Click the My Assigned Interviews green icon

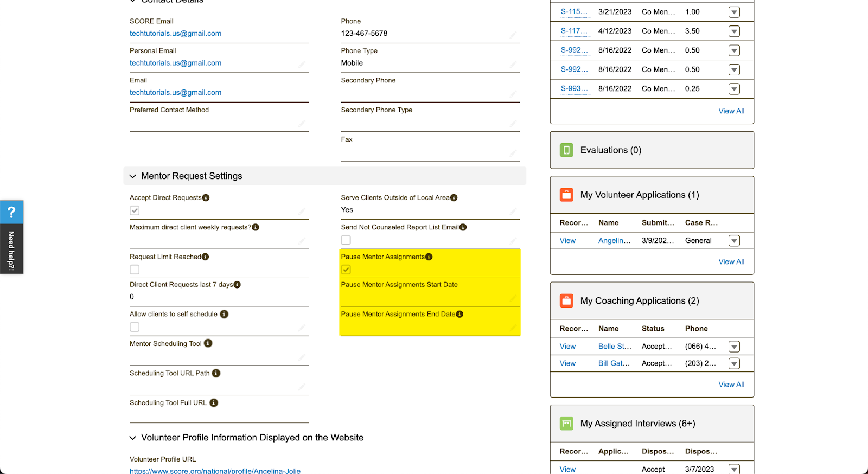click(x=566, y=424)
